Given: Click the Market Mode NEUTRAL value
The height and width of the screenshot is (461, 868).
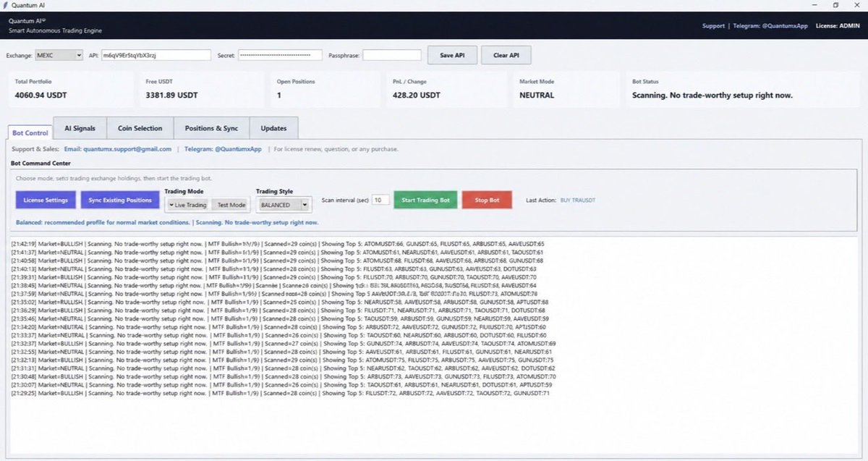Looking at the screenshot, I should tap(537, 95).
